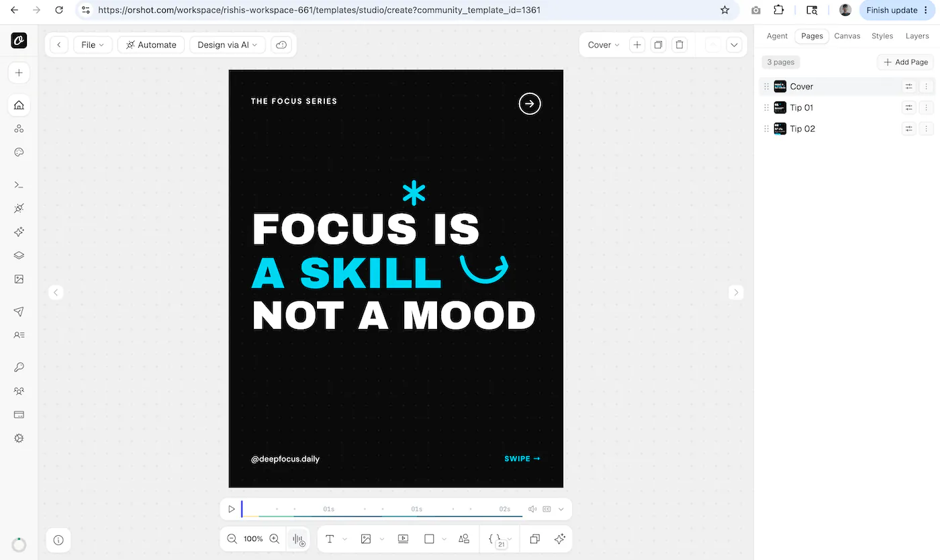Open the image gallery icon in the sidebar
The height and width of the screenshot is (560, 940).
19,279
